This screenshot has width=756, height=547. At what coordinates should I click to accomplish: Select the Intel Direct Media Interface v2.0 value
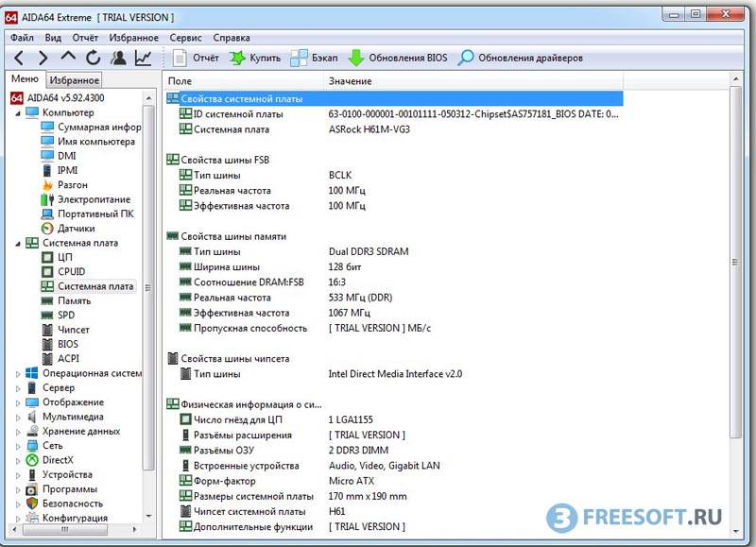[395, 374]
